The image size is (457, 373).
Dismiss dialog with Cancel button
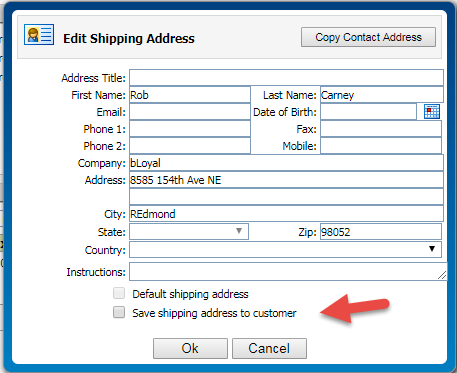coord(269,348)
